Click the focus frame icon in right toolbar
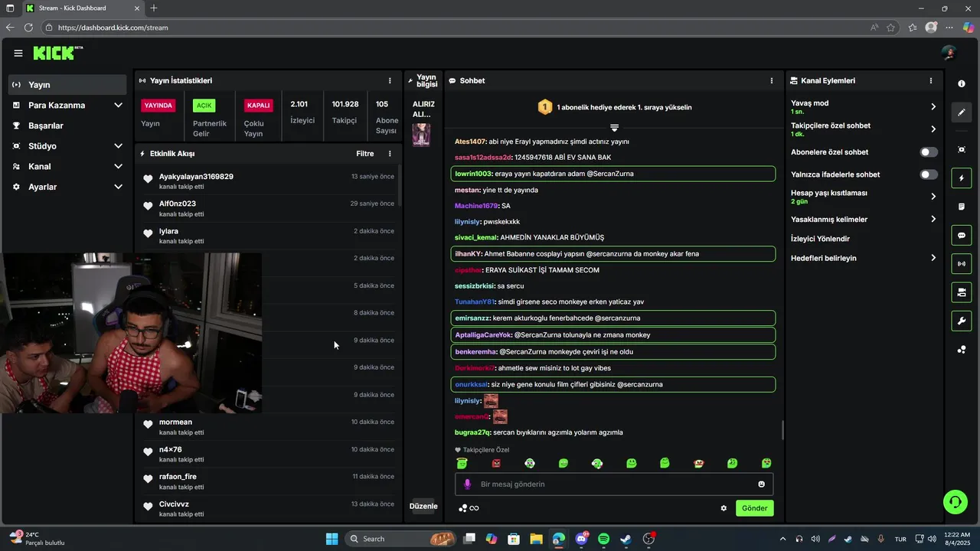 tap(962, 149)
